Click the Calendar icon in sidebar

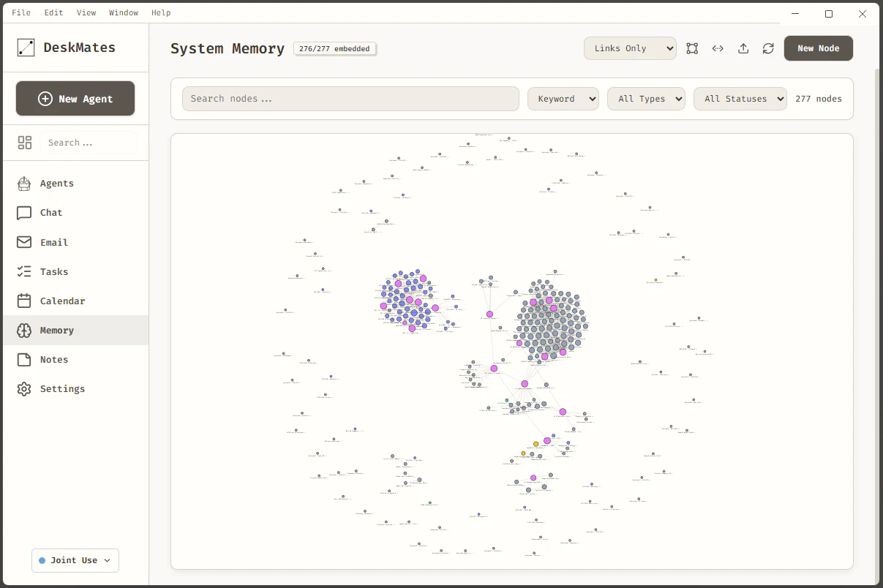(24, 301)
